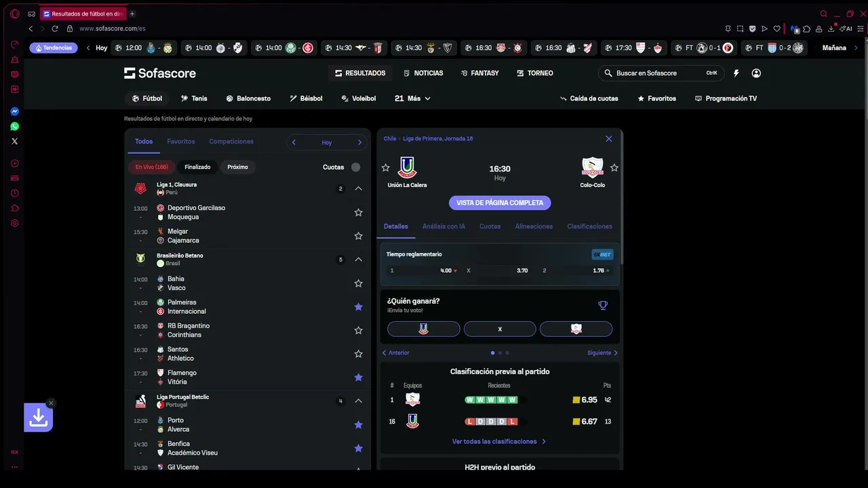868x488 pixels.
Task: Click the Tendencias pill
Action: tap(54, 48)
